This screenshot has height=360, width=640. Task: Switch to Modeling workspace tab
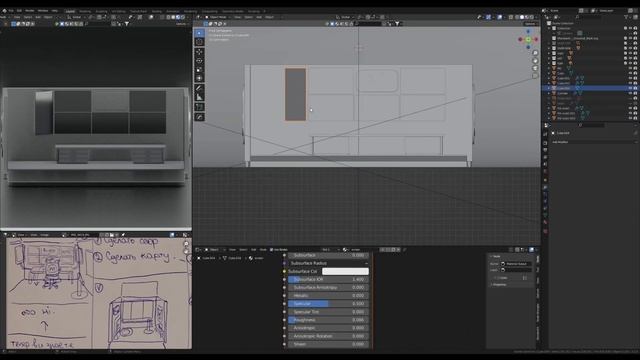point(85,11)
